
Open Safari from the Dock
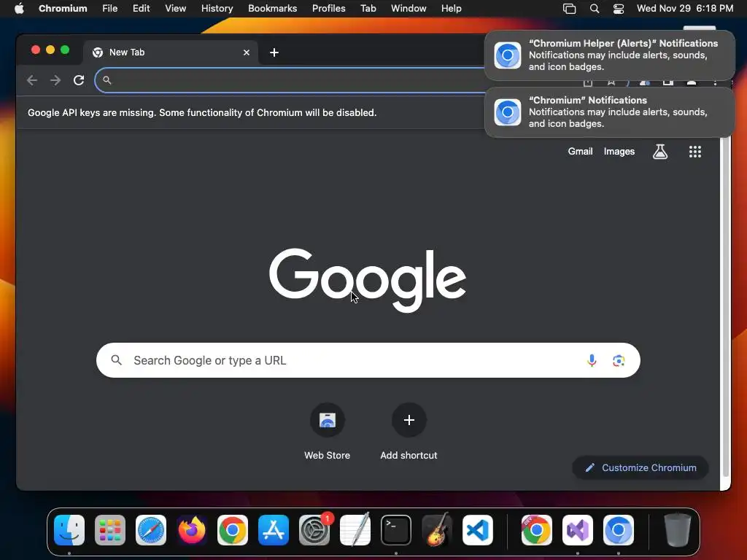tap(151, 530)
